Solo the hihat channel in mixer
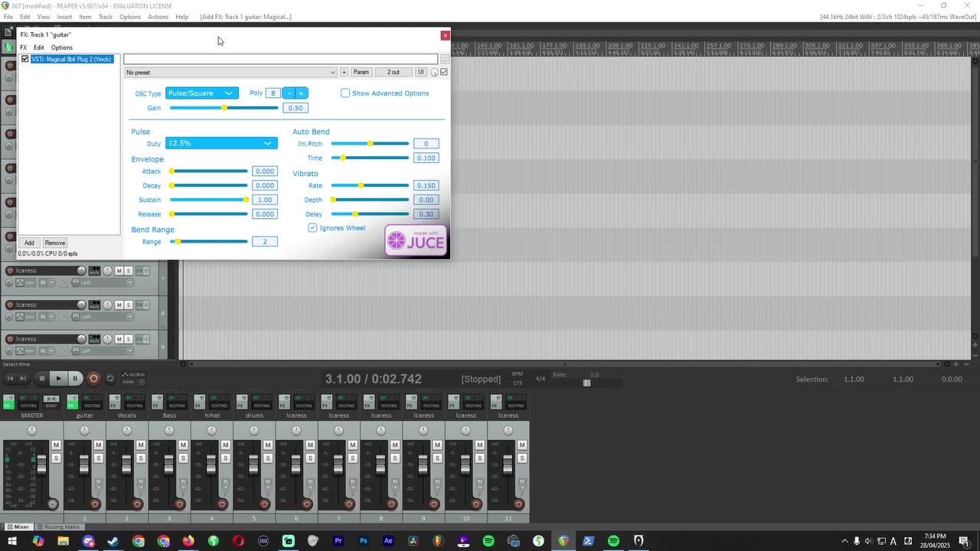This screenshot has width=980, height=551. (x=225, y=458)
